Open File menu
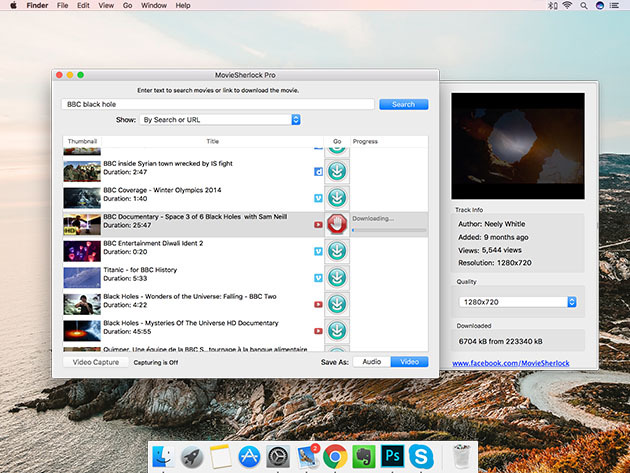This screenshot has width=630, height=473. click(62, 6)
